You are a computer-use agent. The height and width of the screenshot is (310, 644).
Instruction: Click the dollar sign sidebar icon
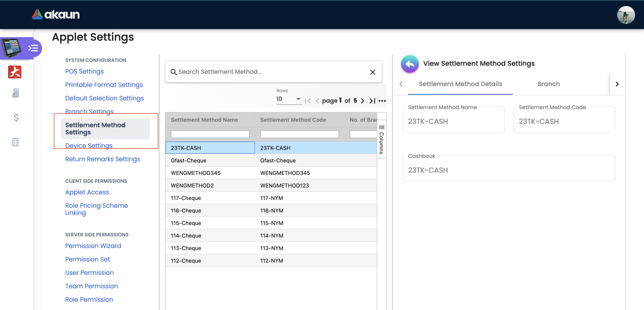16,117
